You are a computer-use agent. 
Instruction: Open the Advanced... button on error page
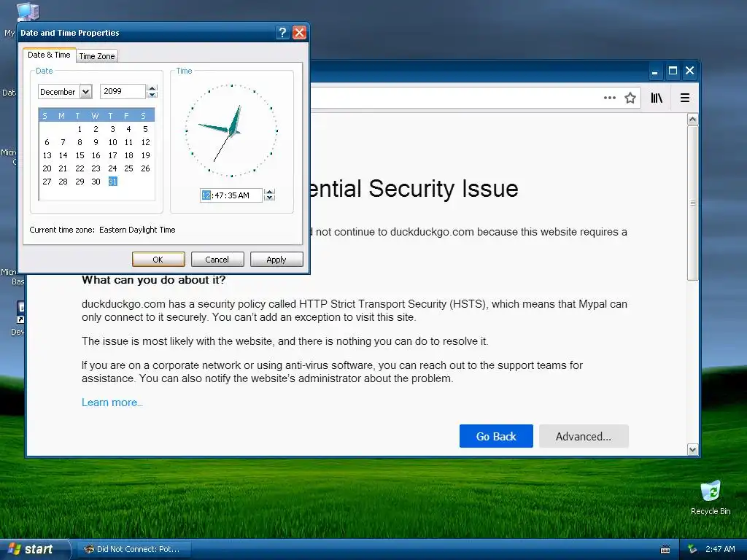(584, 436)
